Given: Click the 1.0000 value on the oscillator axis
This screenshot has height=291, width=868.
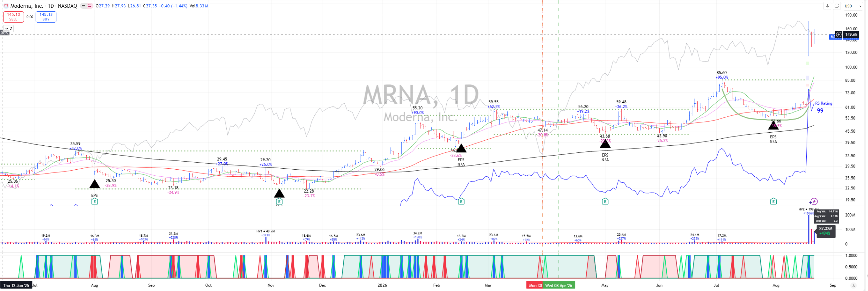Looking at the screenshot, I should click(x=851, y=255).
